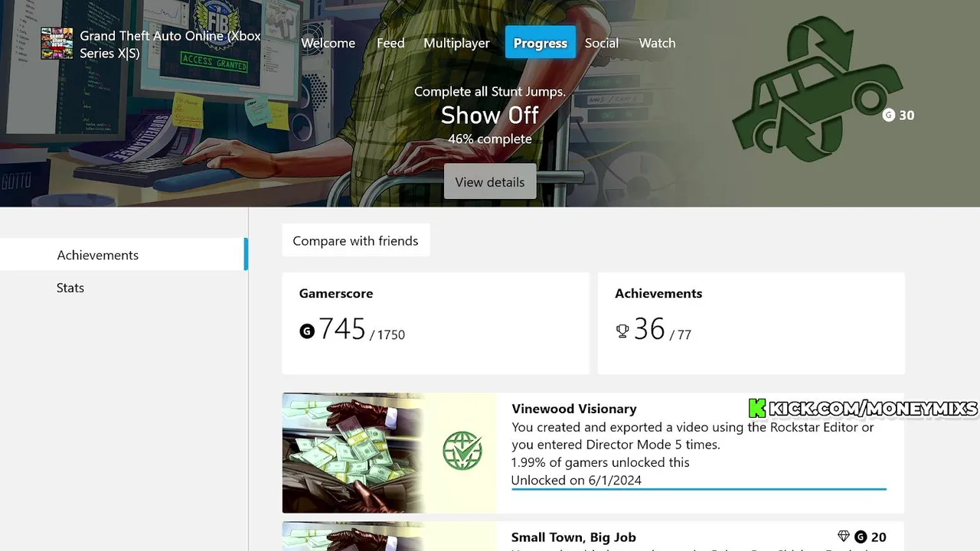980x551 pixels.
Task: Switch to the Welcome tab
Action: [x=328, y=43]
